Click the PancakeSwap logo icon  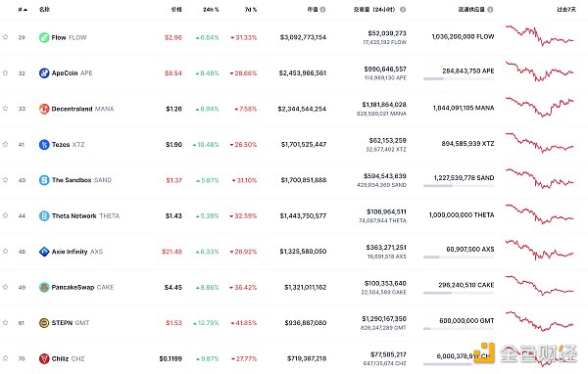pos(44,288)
